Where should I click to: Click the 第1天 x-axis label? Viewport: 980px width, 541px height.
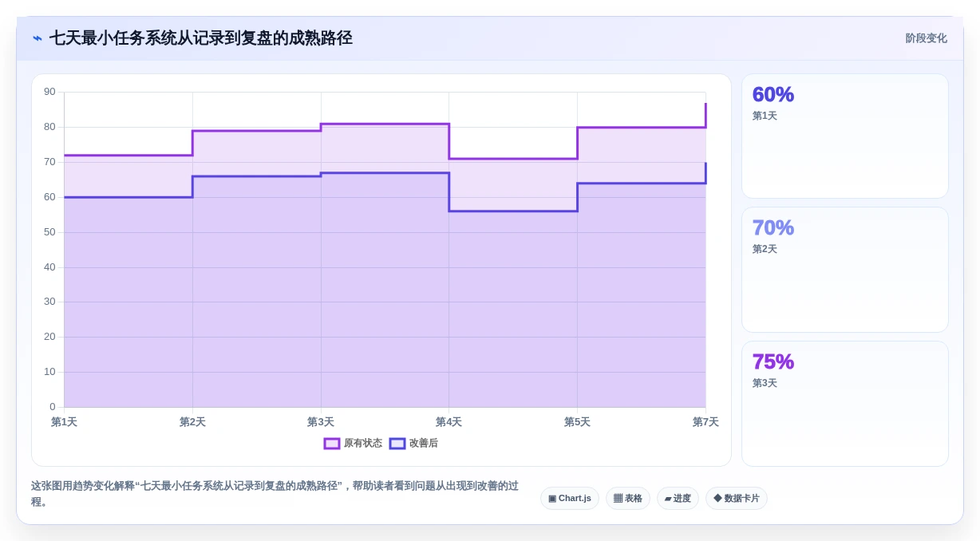(x=64, y=422)
